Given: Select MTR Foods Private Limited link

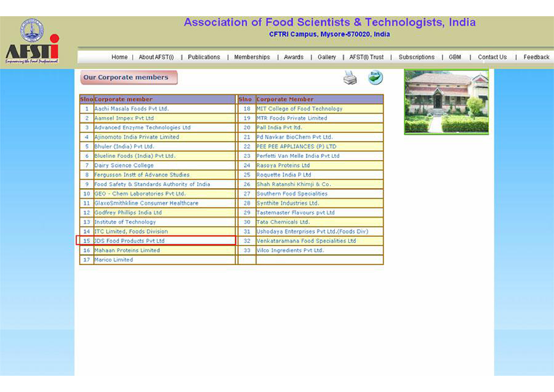Looking at the screenshot, I should 291,118.
